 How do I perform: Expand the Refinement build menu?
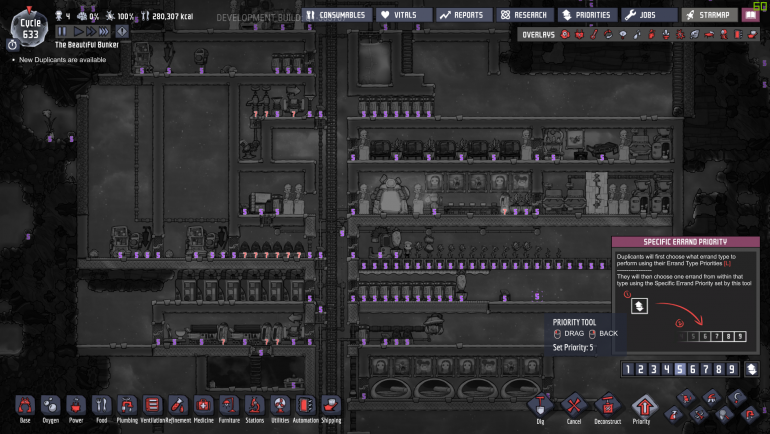pos(178,409)
